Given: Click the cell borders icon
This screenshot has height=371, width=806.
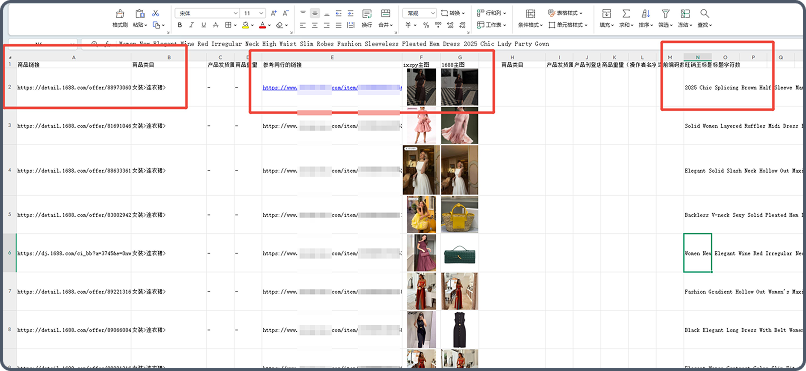Looking at the screenshot, I should [x=228, y=25].
